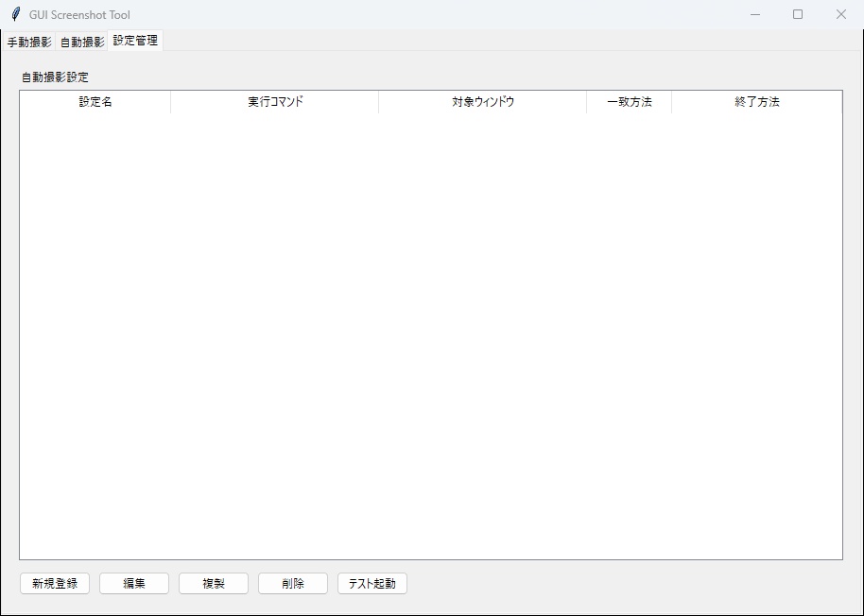Image resolution: width=864 pixels, height=616 pixels.
Task: Click the 新規登録 button
Action: pos(55,584)
